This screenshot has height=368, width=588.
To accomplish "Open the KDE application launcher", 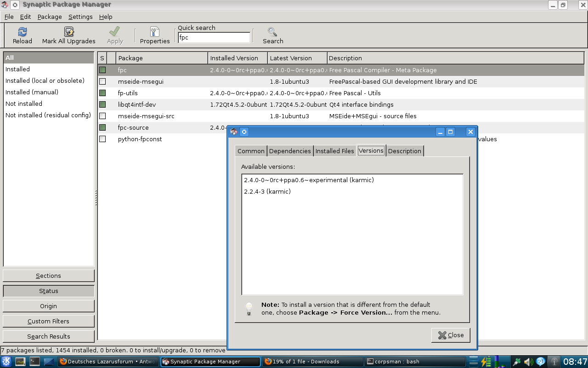I will point(6,362).
